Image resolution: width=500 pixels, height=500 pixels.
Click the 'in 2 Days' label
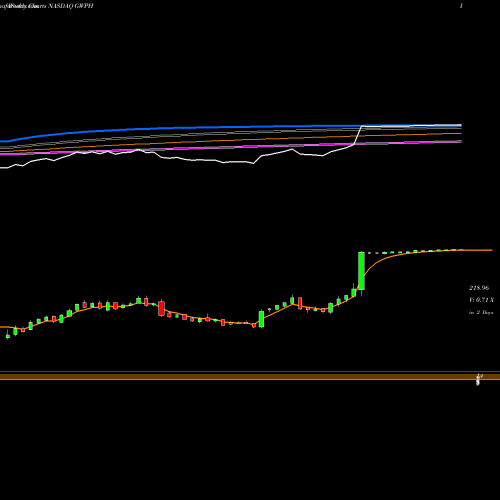point(481,312)
